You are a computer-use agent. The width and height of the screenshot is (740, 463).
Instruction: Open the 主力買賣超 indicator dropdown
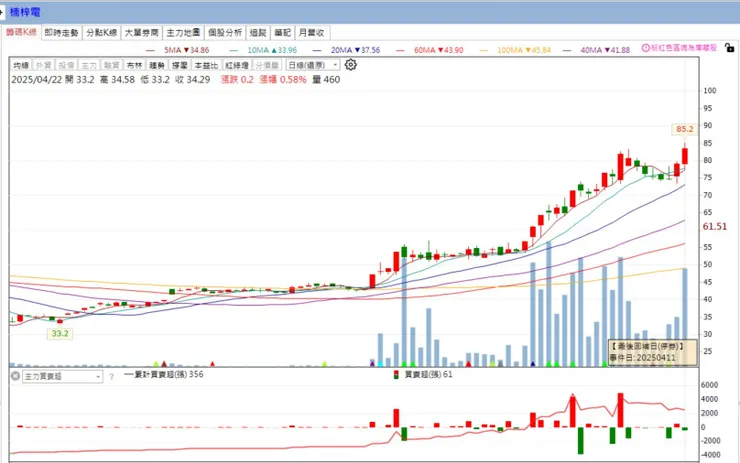62,377
